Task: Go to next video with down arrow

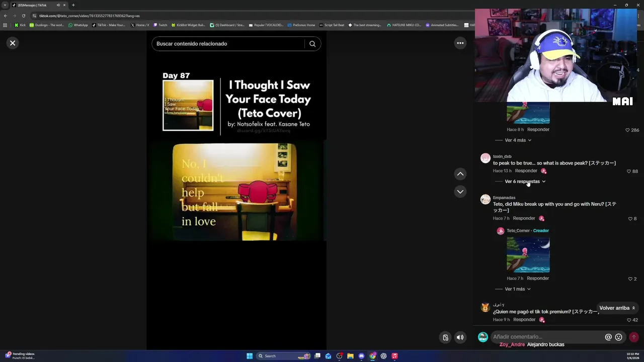Action: point(460,192)
